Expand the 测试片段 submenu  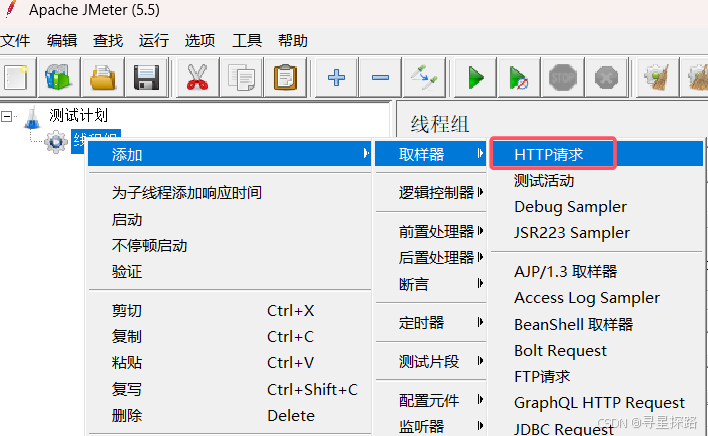click(431, 362)
